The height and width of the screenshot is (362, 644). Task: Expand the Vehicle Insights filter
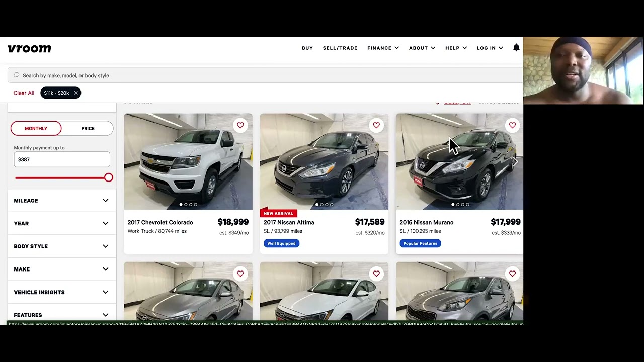coord(61,292)
